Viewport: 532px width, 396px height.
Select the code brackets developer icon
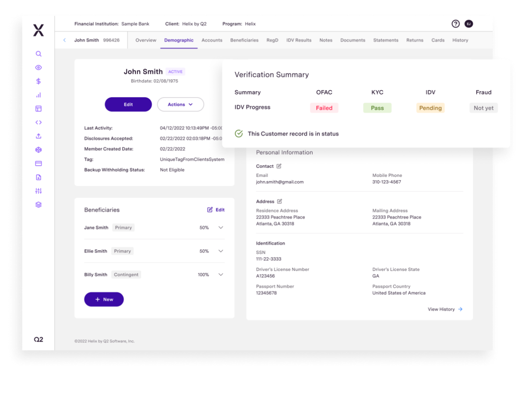[x=38, y=122]
